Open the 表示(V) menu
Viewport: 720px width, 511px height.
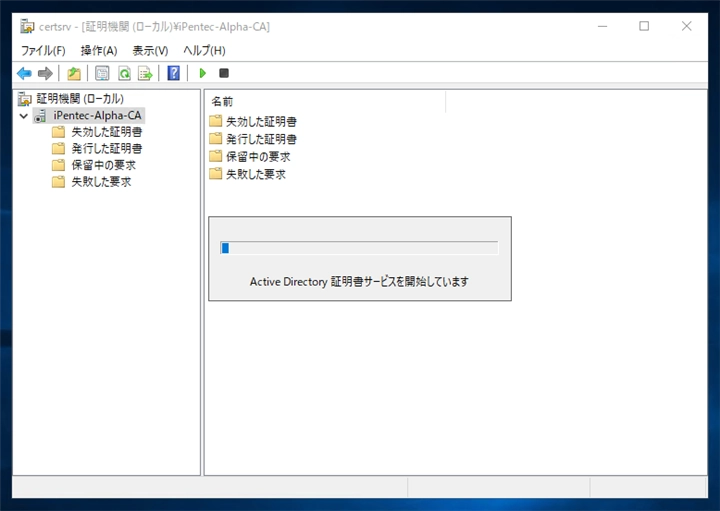point(150,51)
